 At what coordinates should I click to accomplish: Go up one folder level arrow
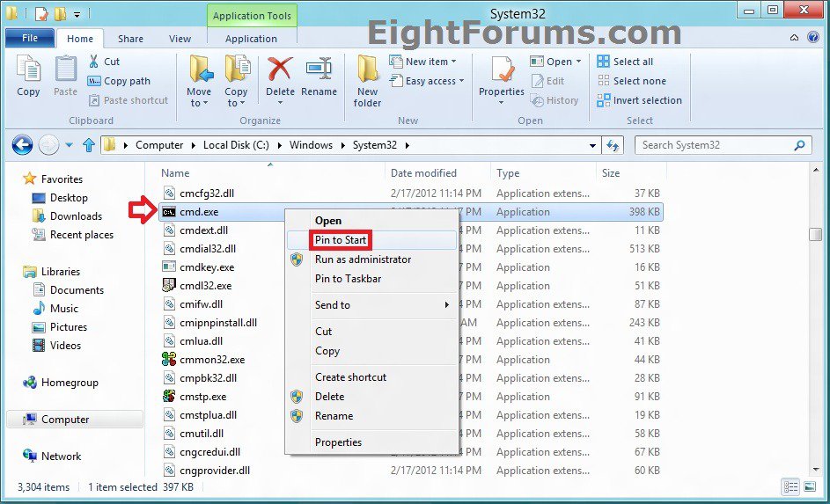point(88,145)
